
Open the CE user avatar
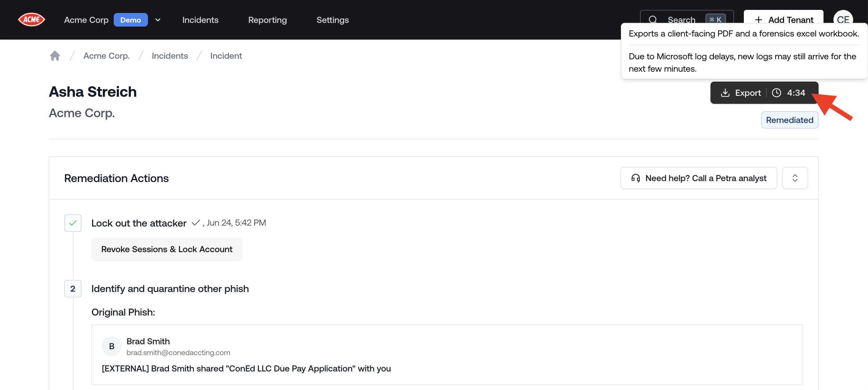click(843, 19)
